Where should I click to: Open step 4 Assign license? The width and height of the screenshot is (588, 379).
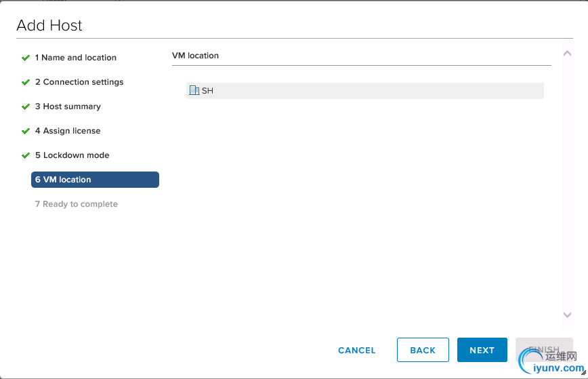coord(68,131)
